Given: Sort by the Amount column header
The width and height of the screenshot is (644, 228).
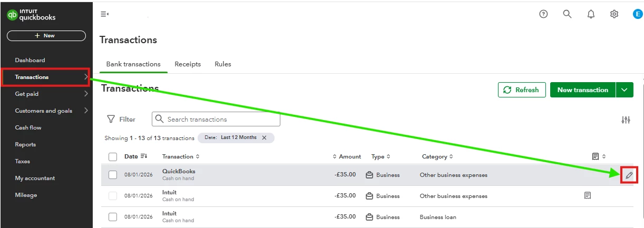Looking at the screenshot, I should [x=347, y=156].
